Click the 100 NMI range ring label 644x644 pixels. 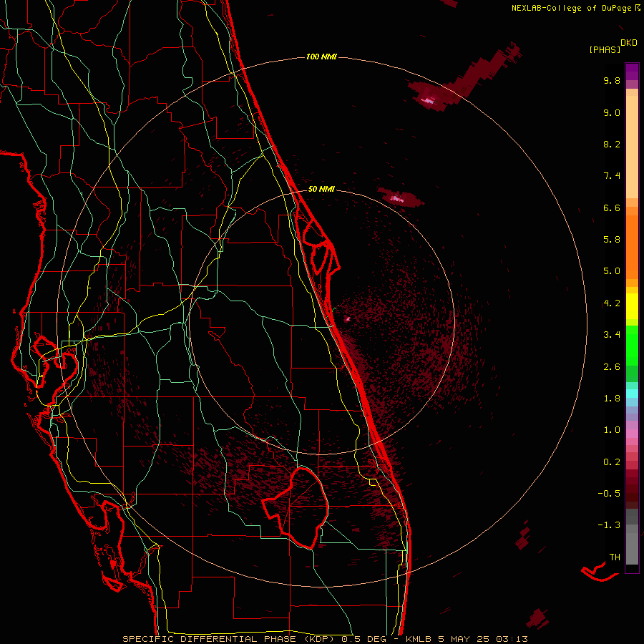321,57
